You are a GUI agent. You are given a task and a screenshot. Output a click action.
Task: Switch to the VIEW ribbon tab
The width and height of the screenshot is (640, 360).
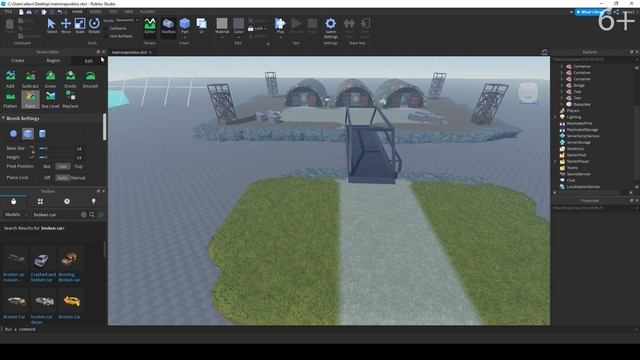[x=129, y=12]
